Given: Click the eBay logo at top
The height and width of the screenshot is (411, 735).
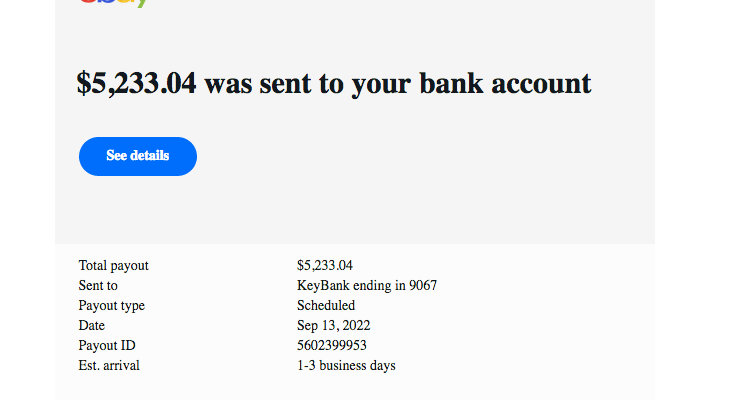Looking at the screenshot, I should (113, 3).
